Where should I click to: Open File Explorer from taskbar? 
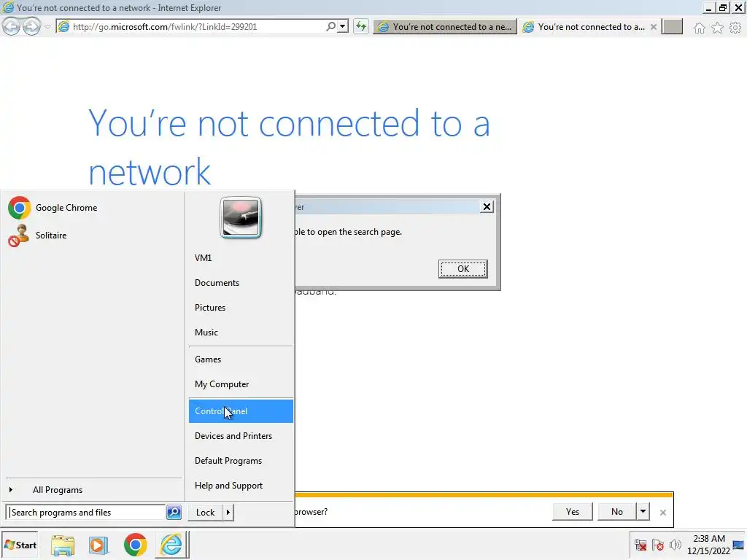point(63,545)
